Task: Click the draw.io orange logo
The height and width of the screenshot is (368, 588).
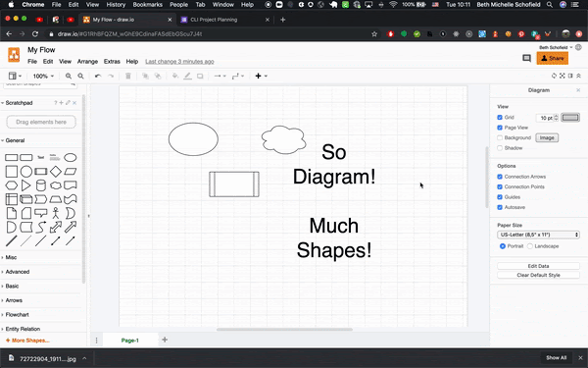Action: coord(14,55)
